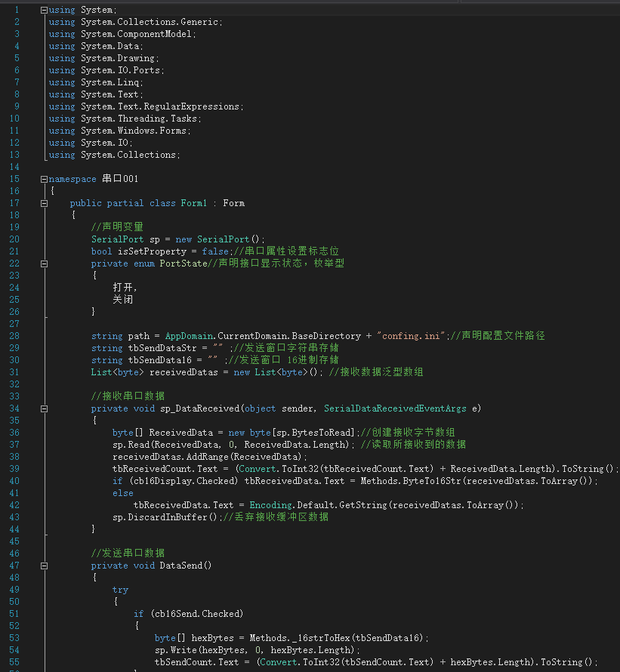Click the enum name 'PortState'

(x=184, y=264)
